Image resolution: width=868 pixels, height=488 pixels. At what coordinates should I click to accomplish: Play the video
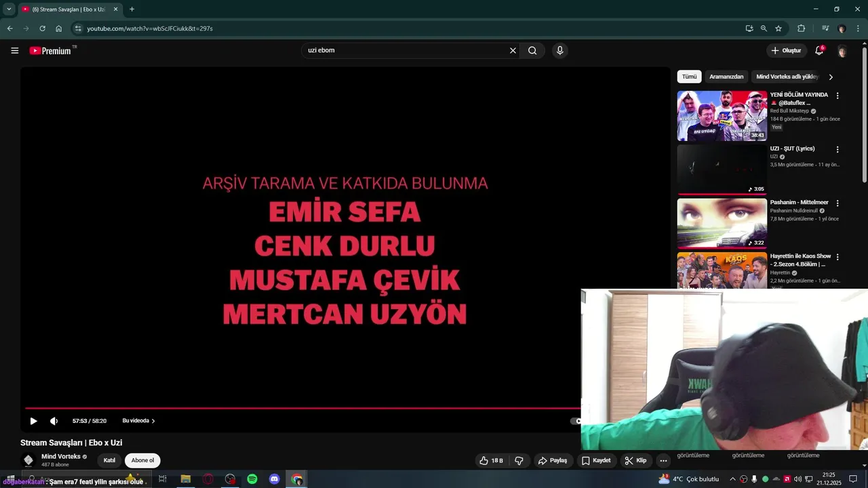(33, 421)
